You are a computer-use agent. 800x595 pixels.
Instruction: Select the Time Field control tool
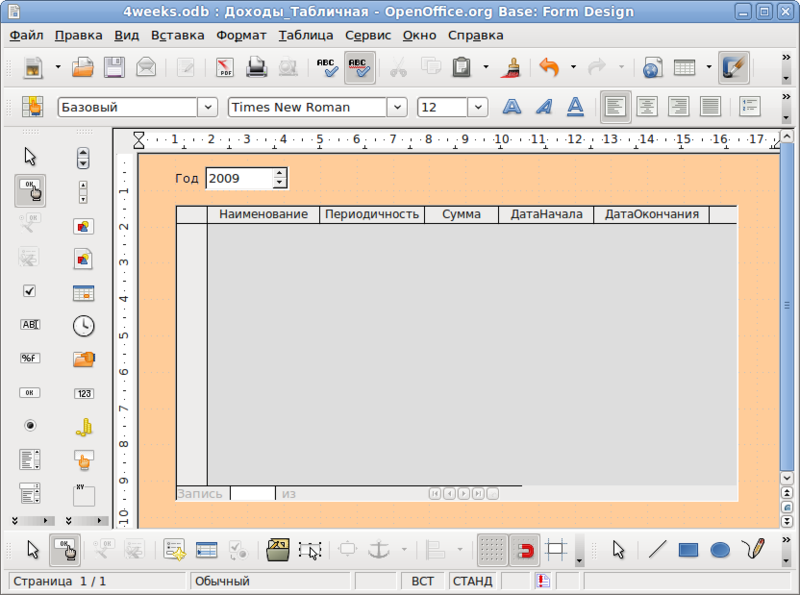[84, 325]
